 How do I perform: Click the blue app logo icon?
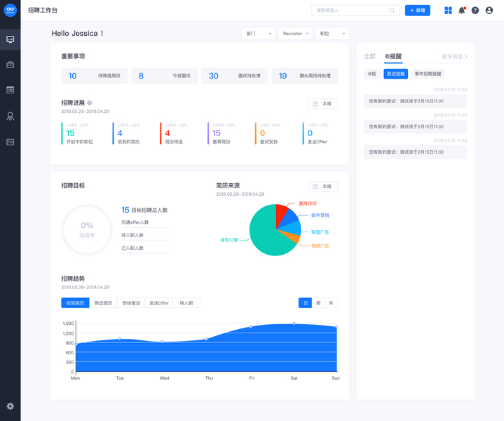11,11
